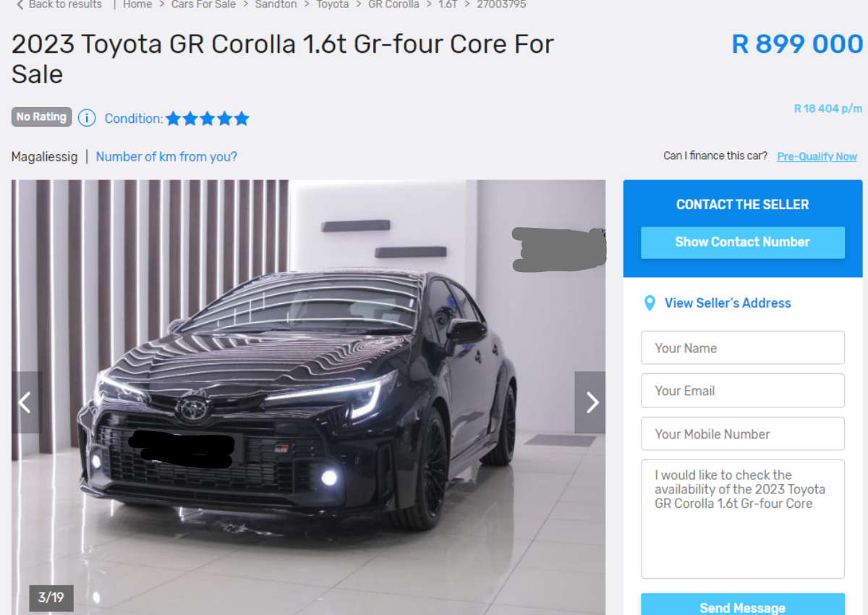This screenshot has height=615, width=868.
Task: Open the GR Corolla breadcrumb
Action: 393,4
